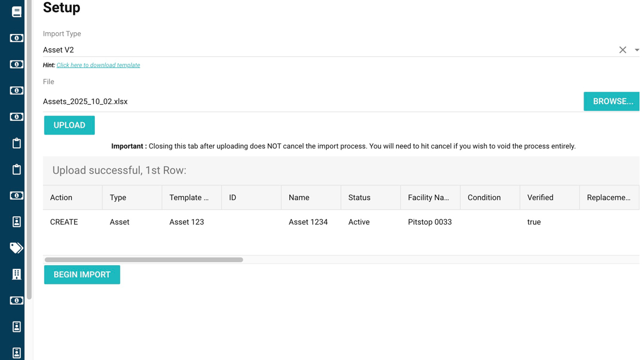Click the horizontal scrollbar under the table
The height and width of the screenshot is (360, 644).
[144, 260]
